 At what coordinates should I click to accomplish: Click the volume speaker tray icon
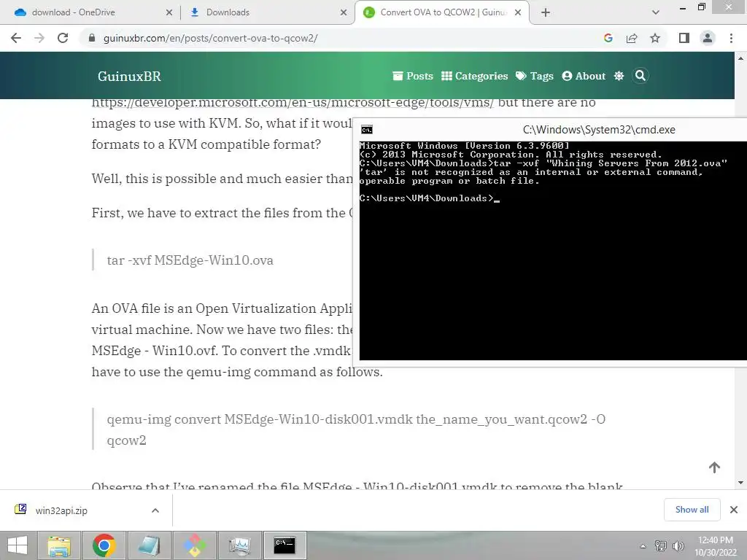tap(678, 545)
